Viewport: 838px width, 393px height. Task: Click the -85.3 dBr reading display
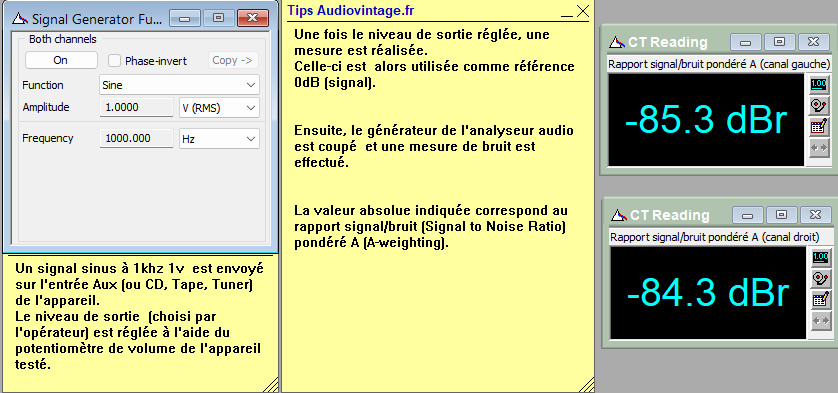click(706, 120)
